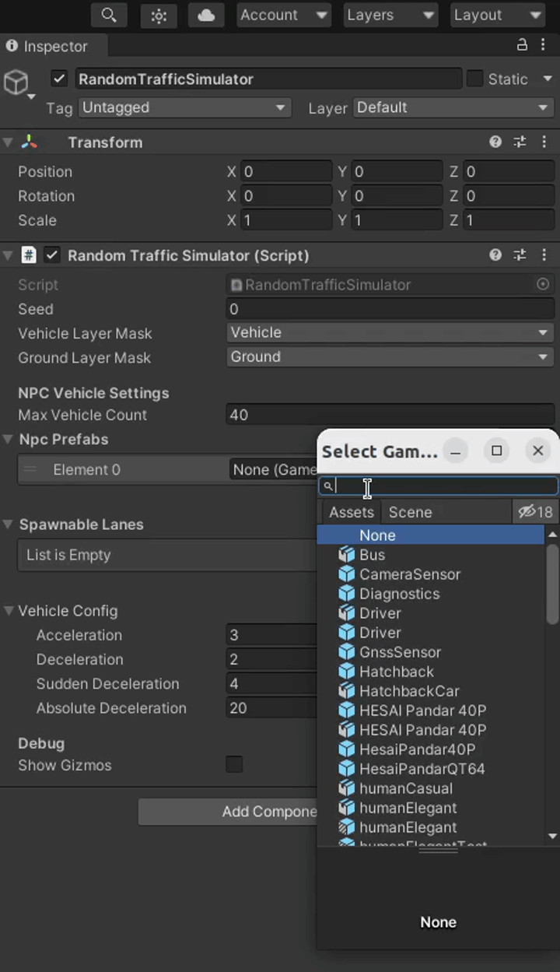Click the script component hash icon

pyautogui.click(x=29, y=254)
